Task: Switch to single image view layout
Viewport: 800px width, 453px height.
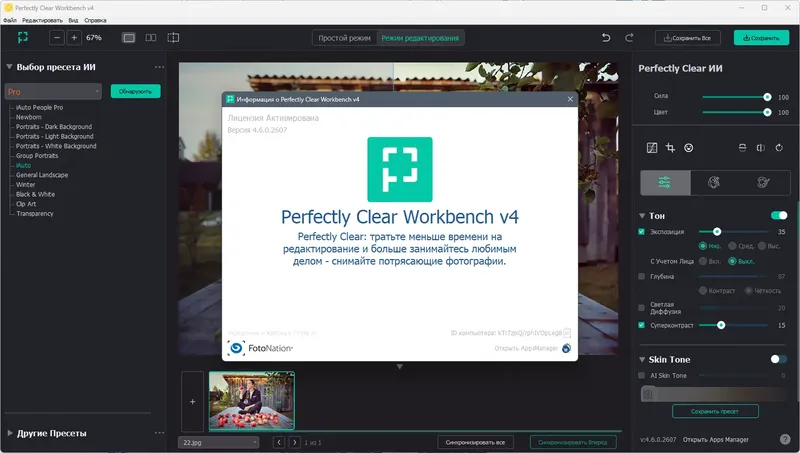Action: [129, 38]
